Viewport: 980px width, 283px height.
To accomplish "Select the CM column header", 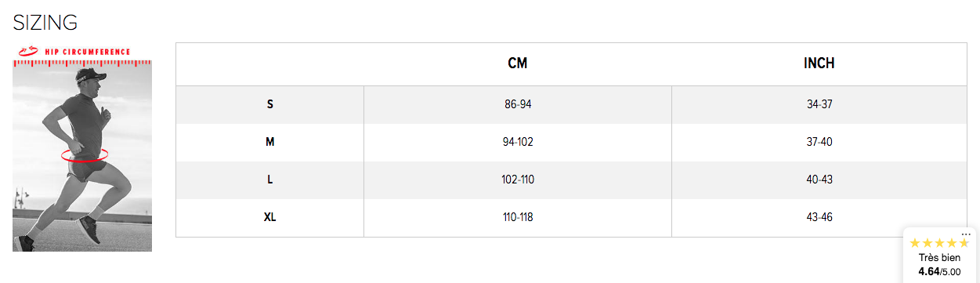I will pos(518,63).
